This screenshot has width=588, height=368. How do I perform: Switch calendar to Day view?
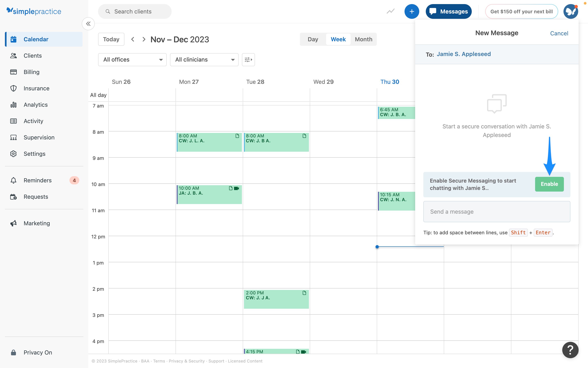pyautogui.click(x=313, y=39)
